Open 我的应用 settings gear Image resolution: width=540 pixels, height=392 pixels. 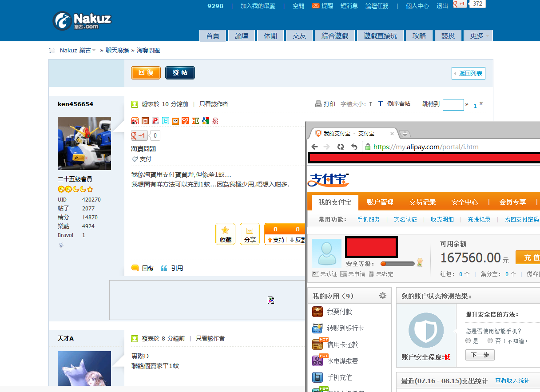[383, 296]
